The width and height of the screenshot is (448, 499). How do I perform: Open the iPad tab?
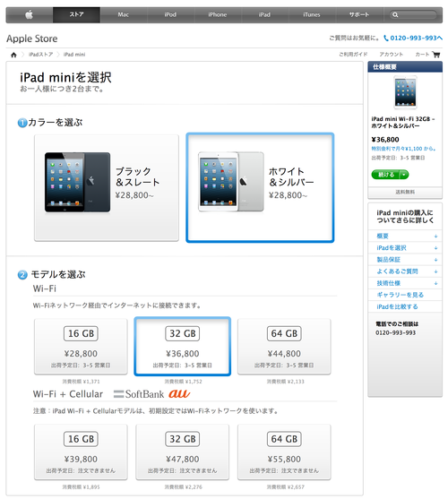[264, 14]
